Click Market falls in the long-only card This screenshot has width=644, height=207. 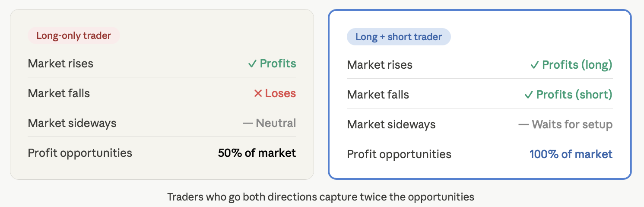[59, 93]
